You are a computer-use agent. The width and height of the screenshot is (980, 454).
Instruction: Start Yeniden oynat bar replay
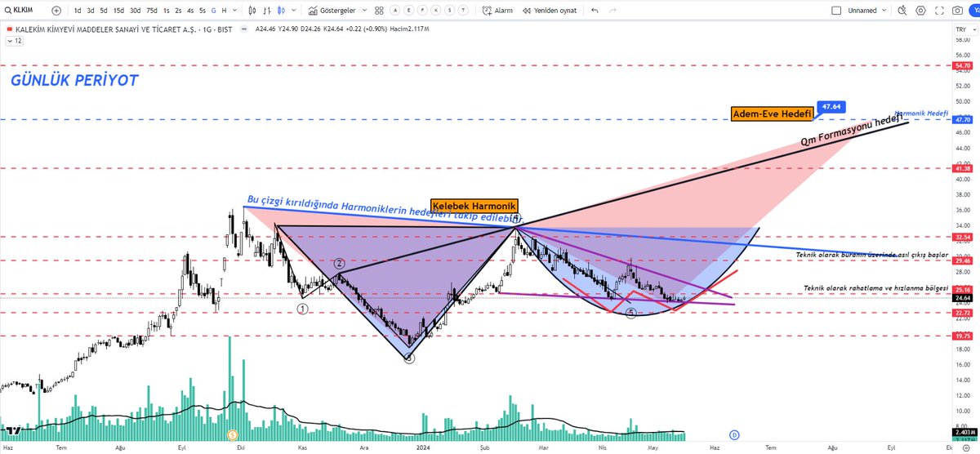(x=549, y=11)
